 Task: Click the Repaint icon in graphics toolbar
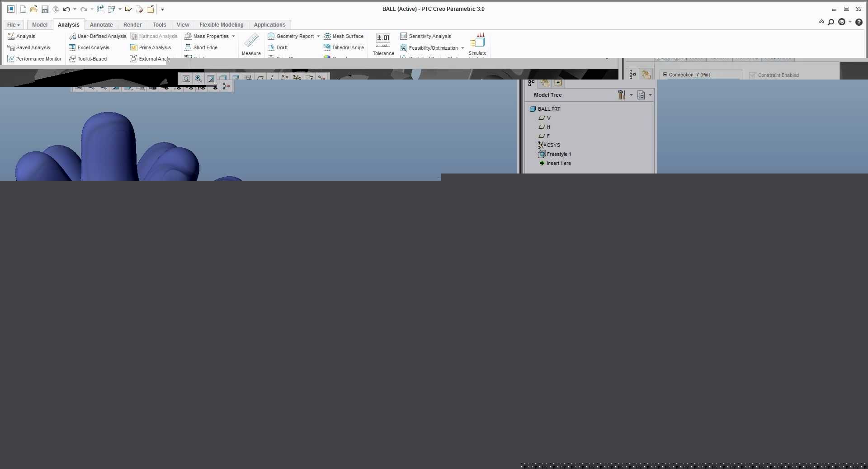tap(211, 79)
